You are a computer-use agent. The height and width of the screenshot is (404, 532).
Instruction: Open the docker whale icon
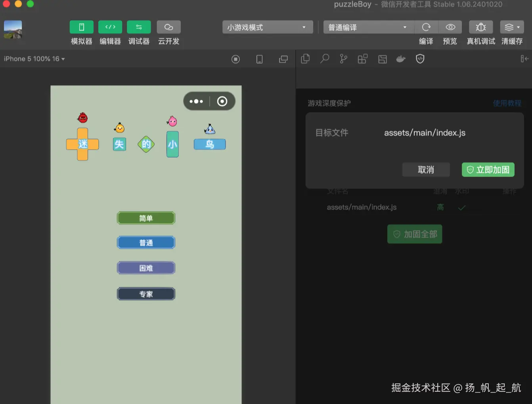tap(401, 59)
